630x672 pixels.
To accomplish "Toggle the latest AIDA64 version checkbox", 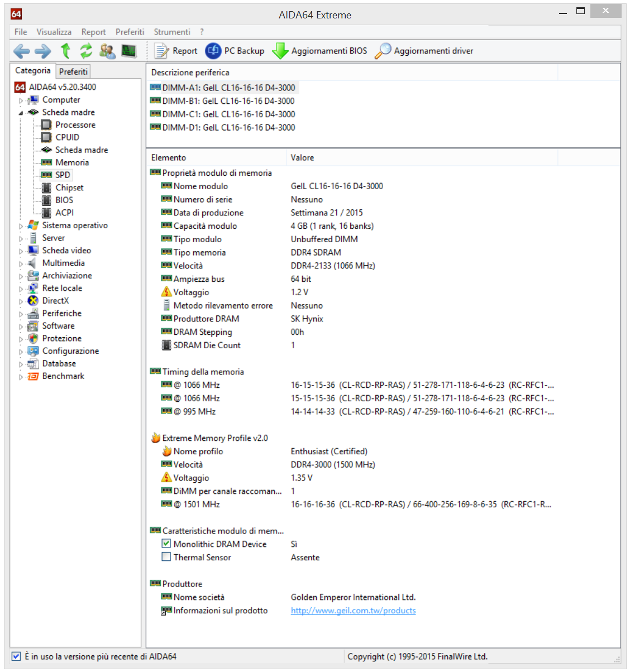I will (x=16, y=657).
